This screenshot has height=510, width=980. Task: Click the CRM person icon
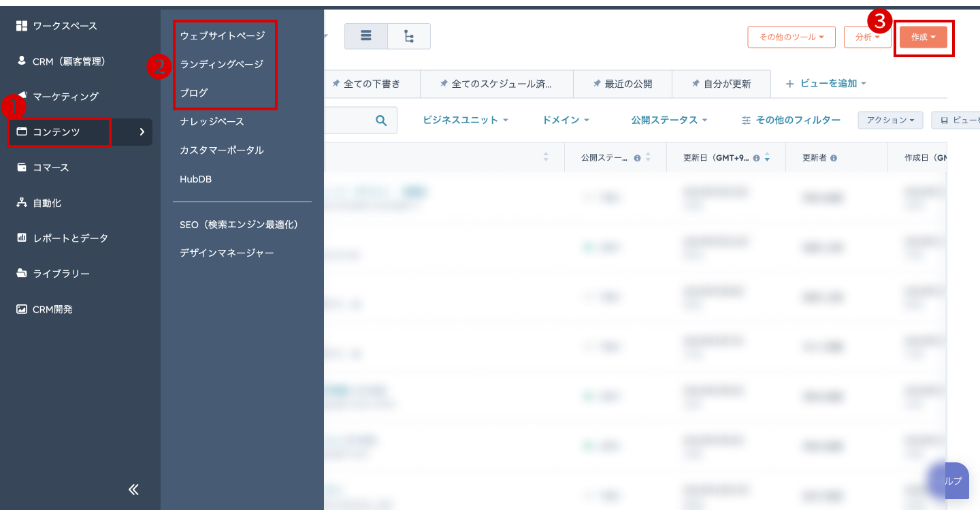pos(22,61)
